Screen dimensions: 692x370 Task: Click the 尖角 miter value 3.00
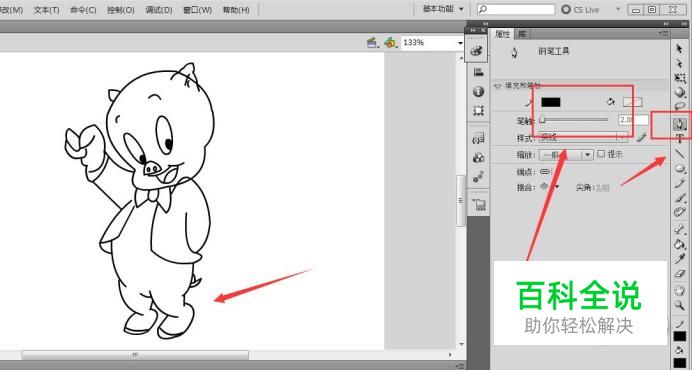[602, 188]
